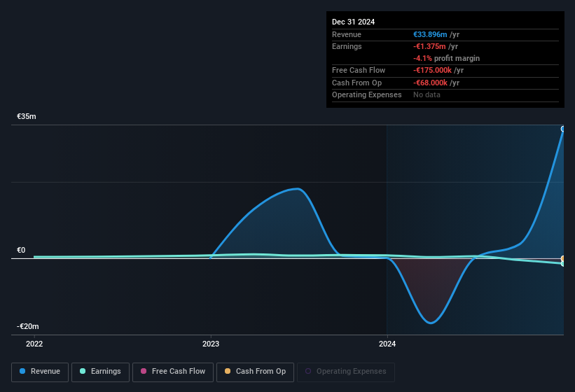Image resolution: width=575 pixels, height=392 pixels.
Task: Select the Revenue endpoint marker on chart
Action: 563,129
